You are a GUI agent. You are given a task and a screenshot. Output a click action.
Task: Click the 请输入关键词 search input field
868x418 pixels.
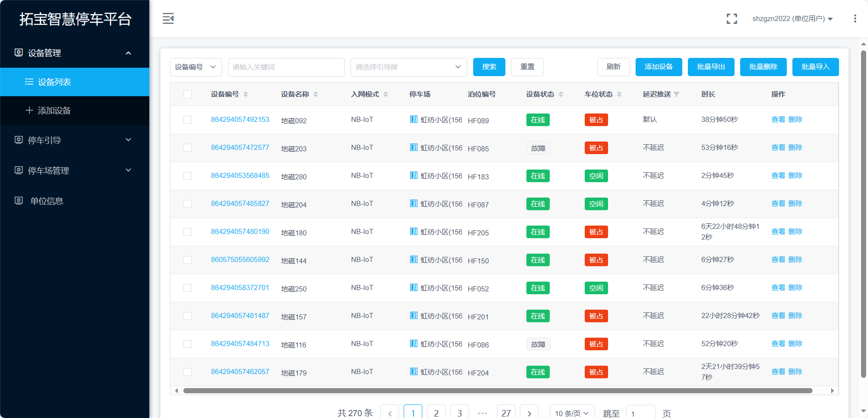(x=286, y=67)
